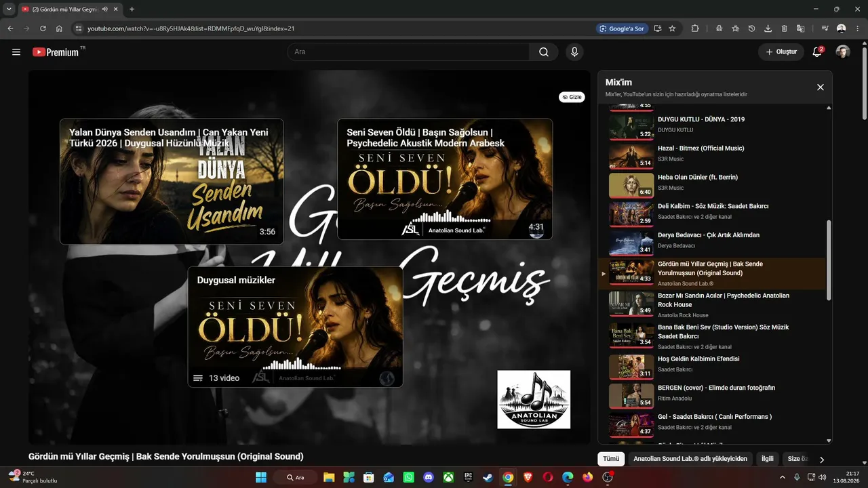Image resolution: width=868 pixels, height=488 pixels.
Task: Play suggested video Seni Seven Öldü card
Action: [x=445, y=179]
